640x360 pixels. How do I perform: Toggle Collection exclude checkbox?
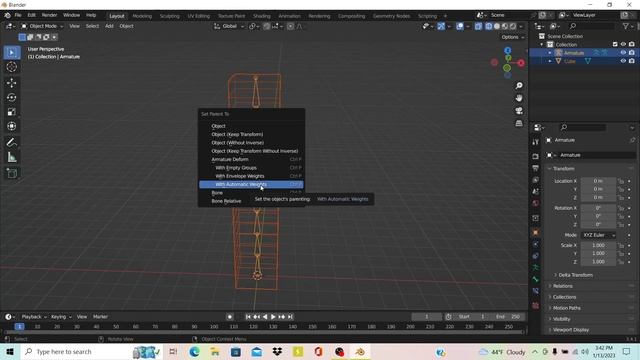tap(615, 44)
